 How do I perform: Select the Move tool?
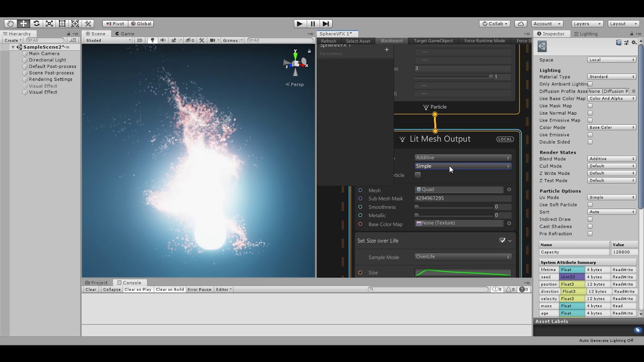point(23,24)
